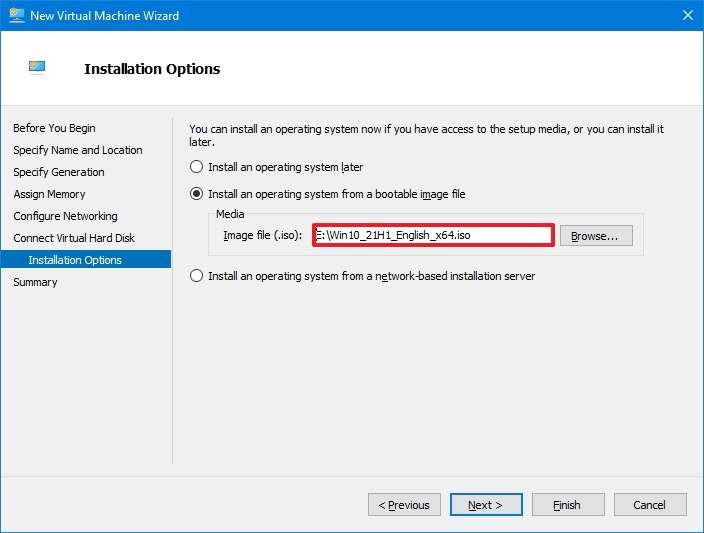Select the highlighted Installation Options step
The width and height of the screenshot is (704, 533).
coord(86,259)
